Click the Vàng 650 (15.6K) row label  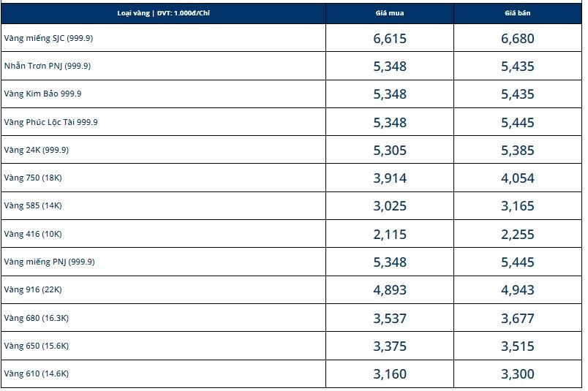[36, 346]
